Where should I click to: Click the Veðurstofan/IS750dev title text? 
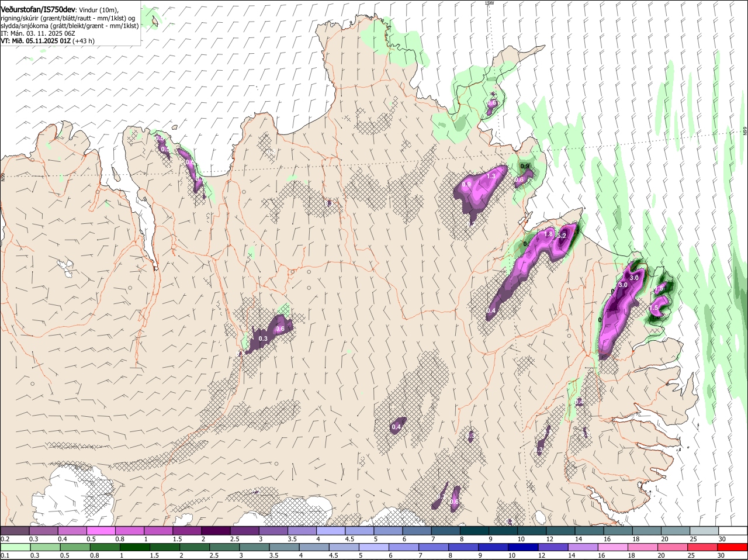tap(38, 10)
